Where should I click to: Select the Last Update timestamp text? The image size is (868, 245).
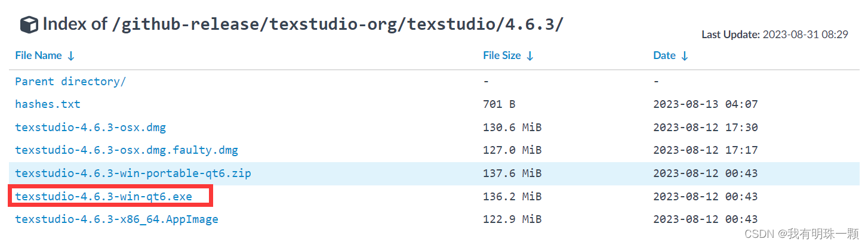775,35
